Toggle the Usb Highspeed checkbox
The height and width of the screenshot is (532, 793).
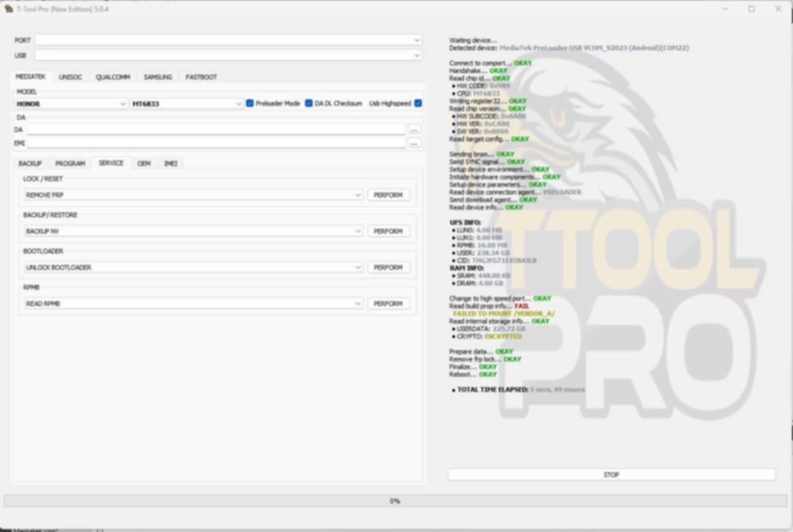click(x=418, y=103)
